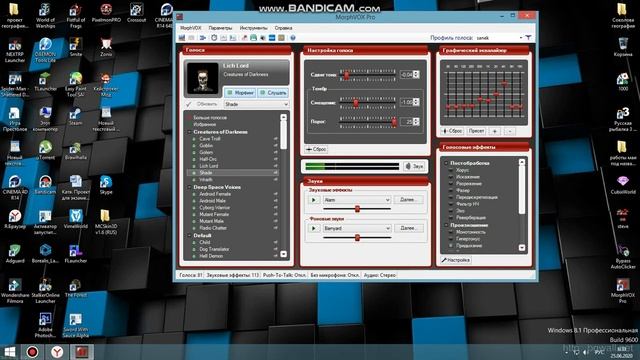The height and width of the screenshot is (360, 640).
Task: Play the Alarm sound effect
Action: click(313, 200)
